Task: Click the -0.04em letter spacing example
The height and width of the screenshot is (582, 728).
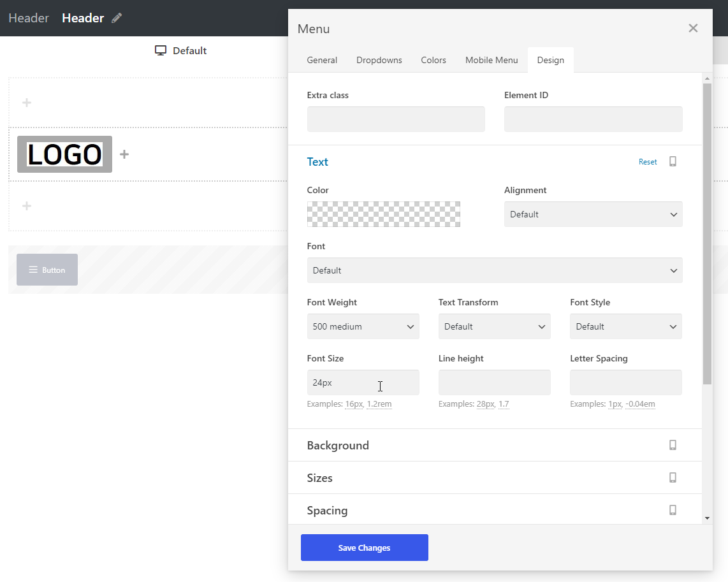Action: tap(640, 404)
